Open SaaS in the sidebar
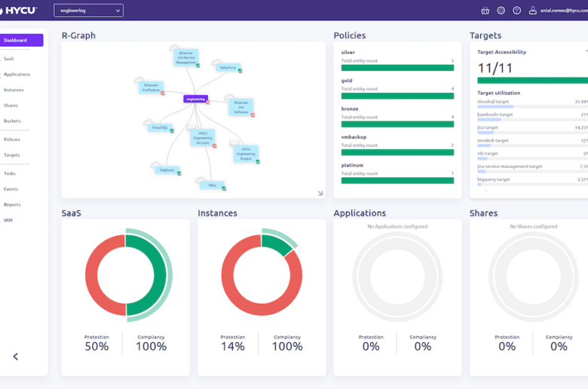588x389 pixels. [8, 59]
